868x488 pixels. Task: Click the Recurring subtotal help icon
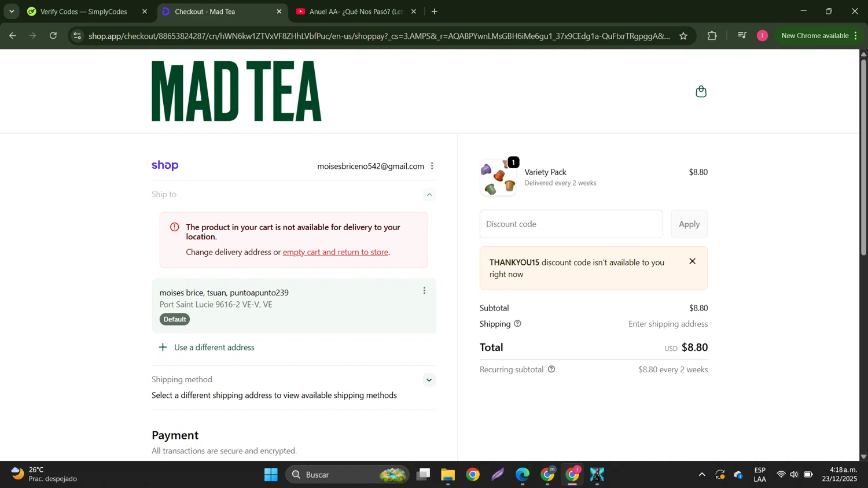(x=551, y=369)
